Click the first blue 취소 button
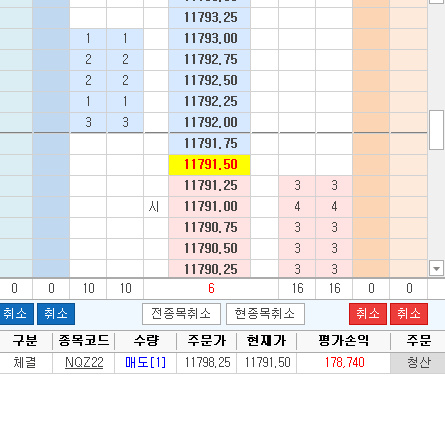This screenshot has width=445, height=429. 16,314
